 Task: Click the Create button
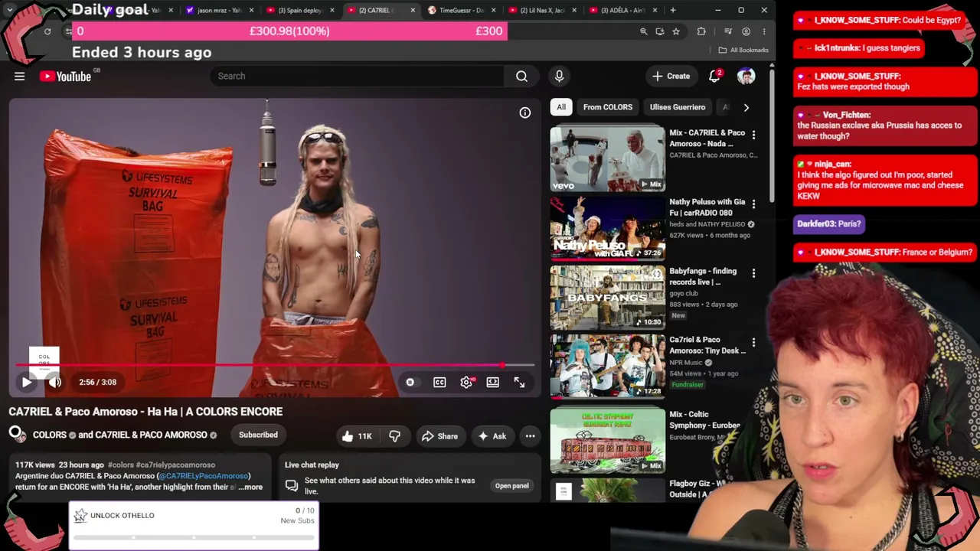click(671, 76)
